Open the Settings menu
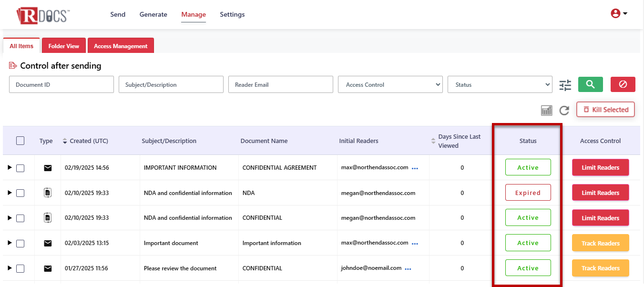644x287 pixels. (232, 14)
